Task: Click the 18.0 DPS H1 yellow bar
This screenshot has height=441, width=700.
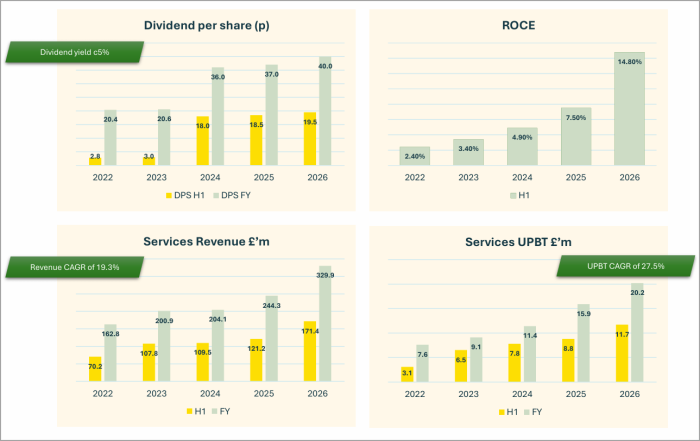Action: (203, 141)
